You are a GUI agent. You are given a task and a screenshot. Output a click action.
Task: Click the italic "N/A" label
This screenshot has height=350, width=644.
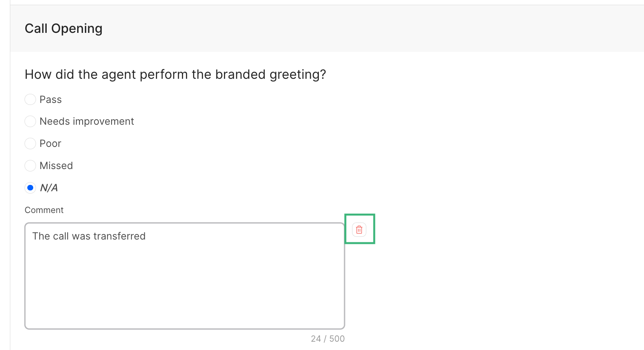pos(49,188)
